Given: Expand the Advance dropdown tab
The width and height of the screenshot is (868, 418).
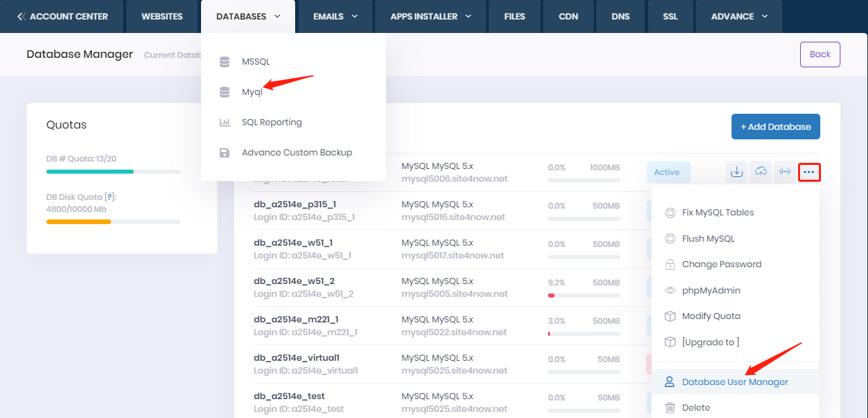Looking at the screenshot, I should tap(739, 16).
